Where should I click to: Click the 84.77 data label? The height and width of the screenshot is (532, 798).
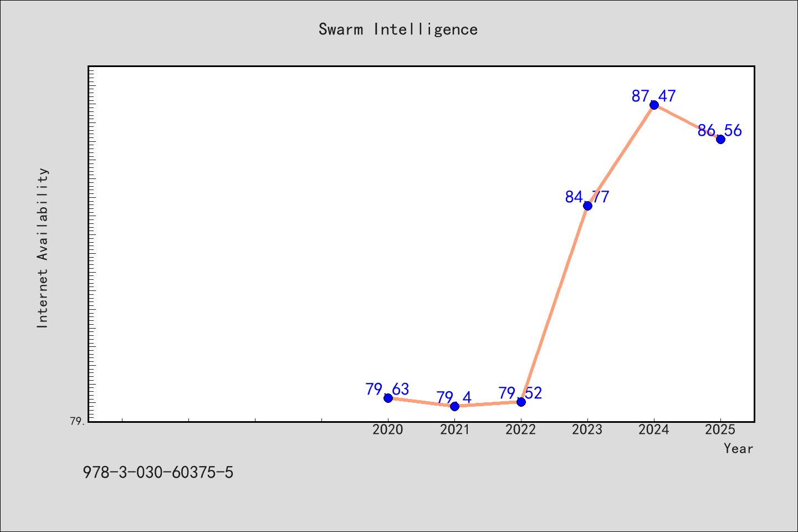point(587,197)
